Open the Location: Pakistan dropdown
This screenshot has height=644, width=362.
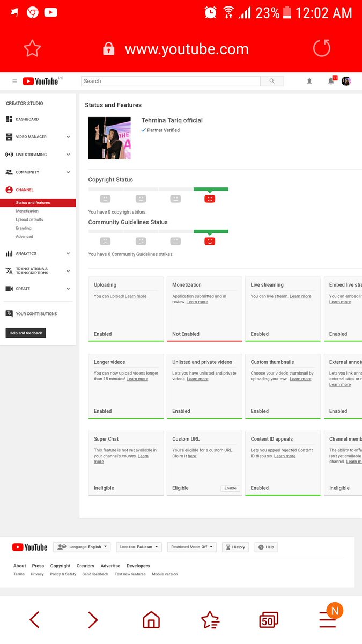click(138, 547)
